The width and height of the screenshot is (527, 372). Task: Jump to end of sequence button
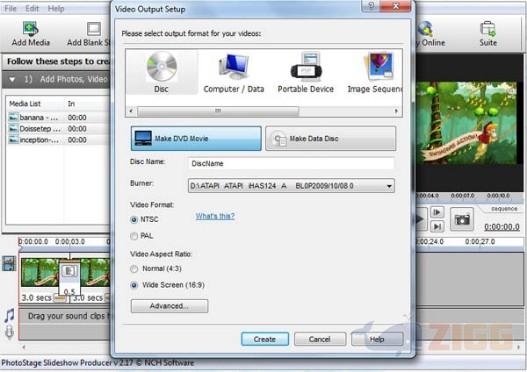coord(437,226)
